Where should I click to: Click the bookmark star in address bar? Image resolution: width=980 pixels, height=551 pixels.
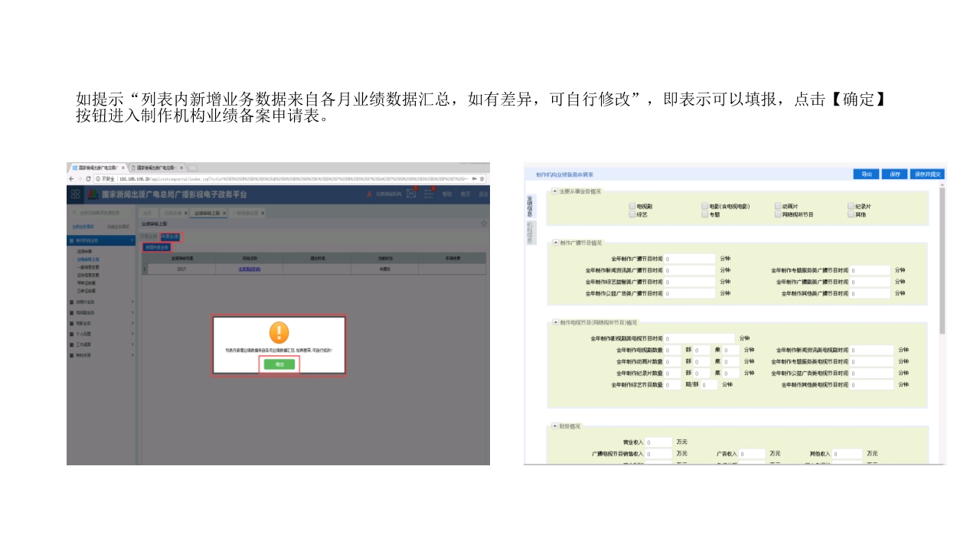(x=482, y=178)
